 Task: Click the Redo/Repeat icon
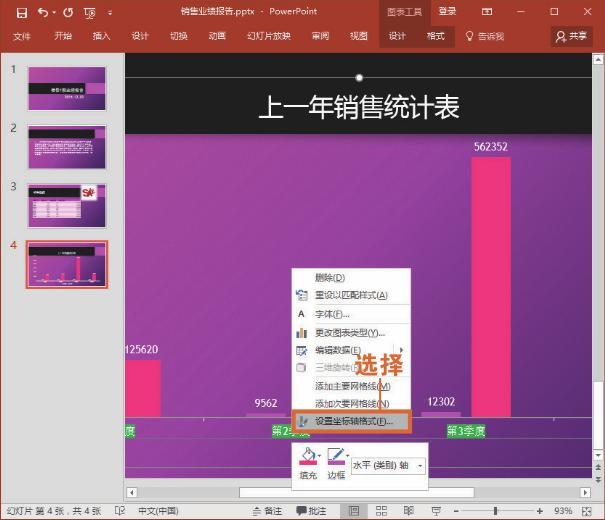coord(68,13)
